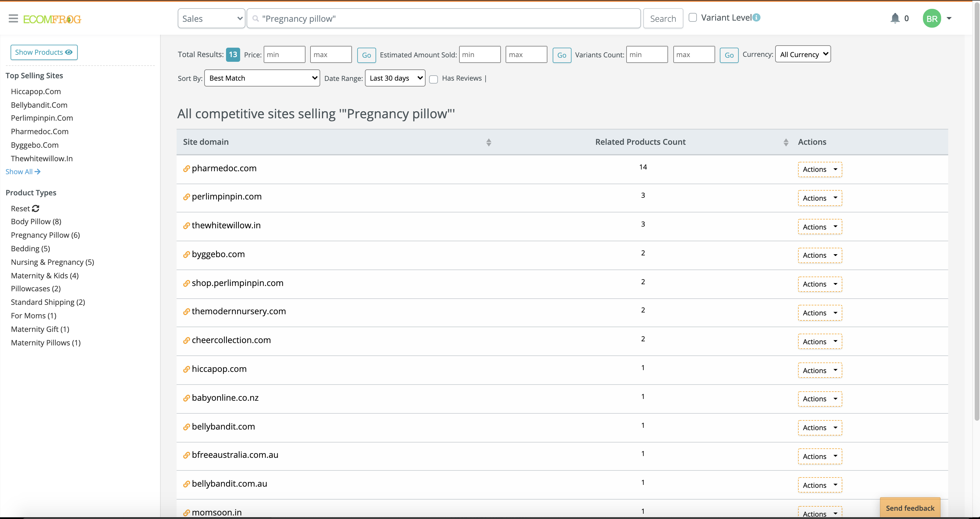The height and width of the screenshot is (519, 980).
Task: Click the min Price input field
Action: coord(284,54)
